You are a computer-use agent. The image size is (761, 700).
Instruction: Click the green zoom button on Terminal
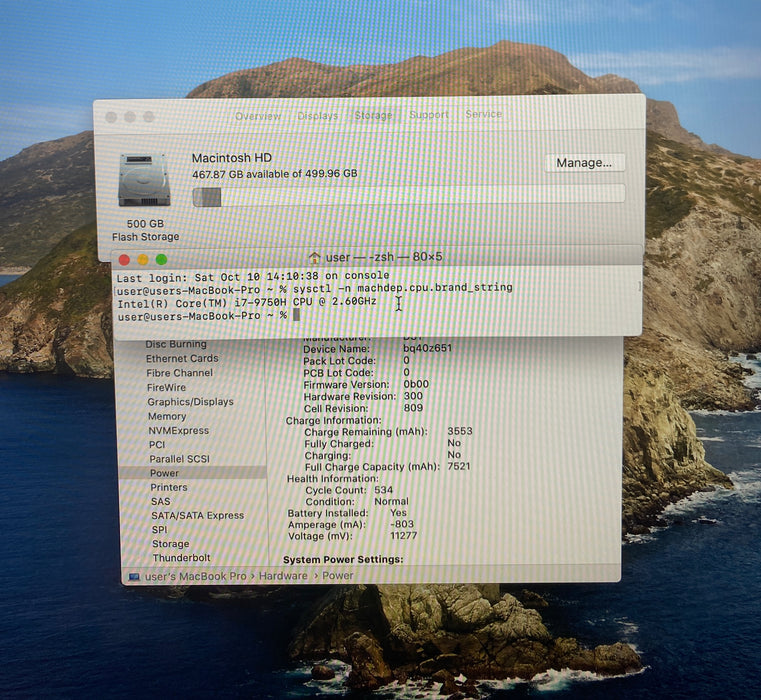point(162,260)
